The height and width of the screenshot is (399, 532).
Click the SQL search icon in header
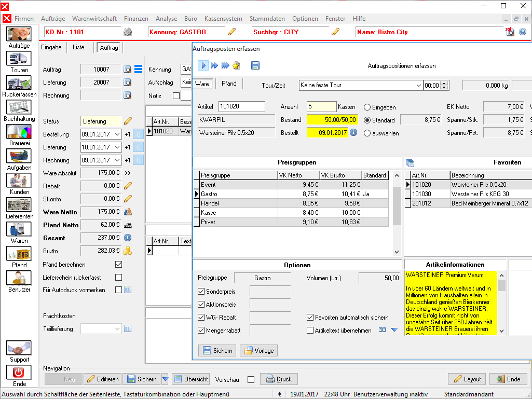[x=510, y=32]
